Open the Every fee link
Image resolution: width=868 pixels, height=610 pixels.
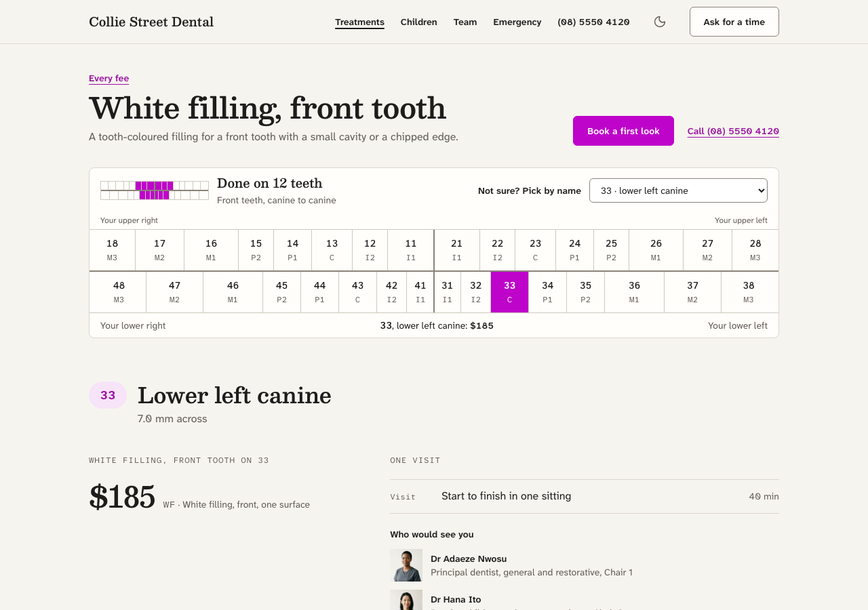tap(108, 78)
